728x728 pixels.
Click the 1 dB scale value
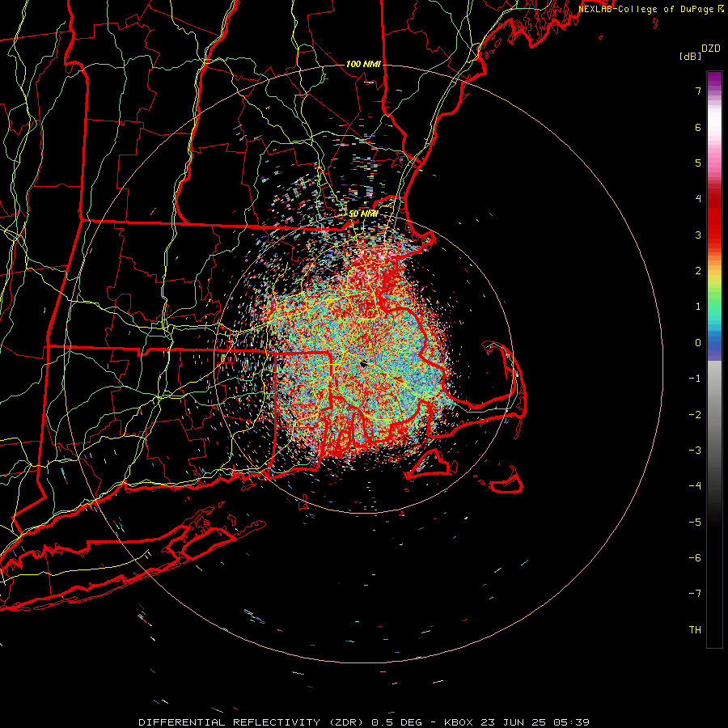pyautogui.click(x=698, y=307)
